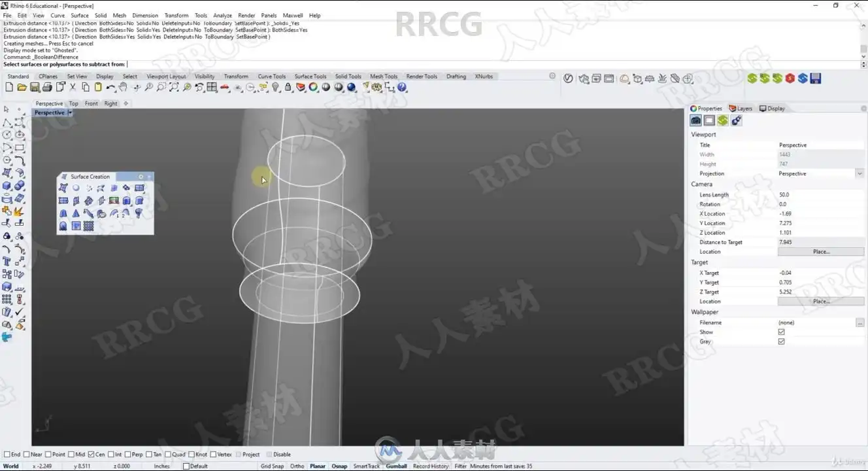
Task: Open the Analyze menu
Action: (x=222, y=15)
